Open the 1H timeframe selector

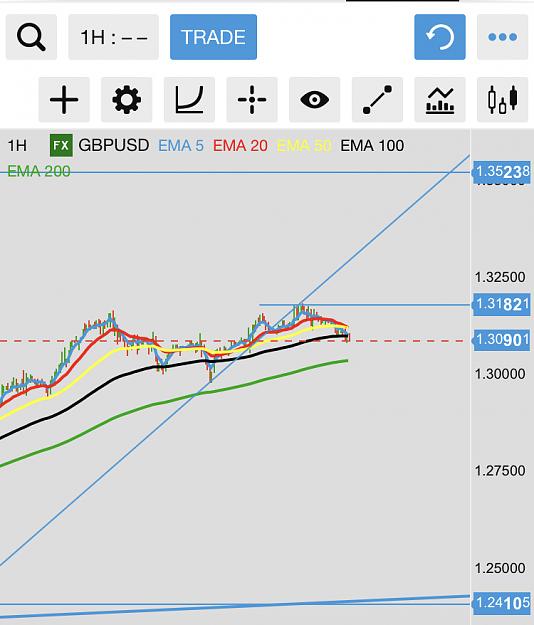pos(114,37)
